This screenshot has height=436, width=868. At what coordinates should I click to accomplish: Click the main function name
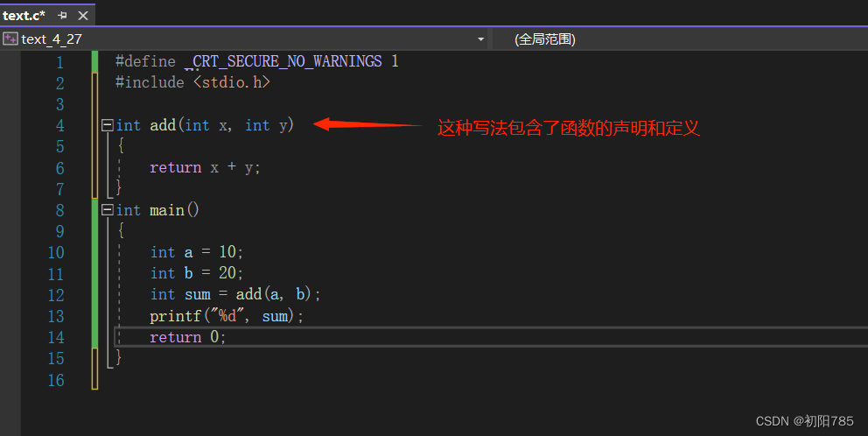[166, 210]
